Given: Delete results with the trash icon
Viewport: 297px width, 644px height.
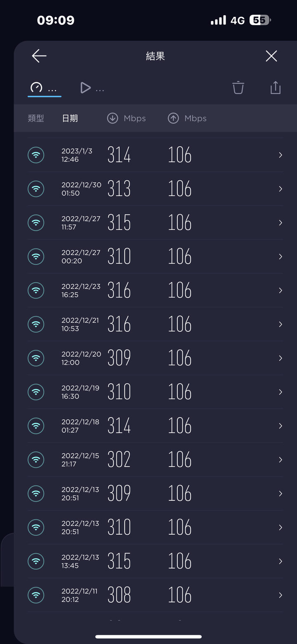Looking at the screenshot, I should click(238, 87).
